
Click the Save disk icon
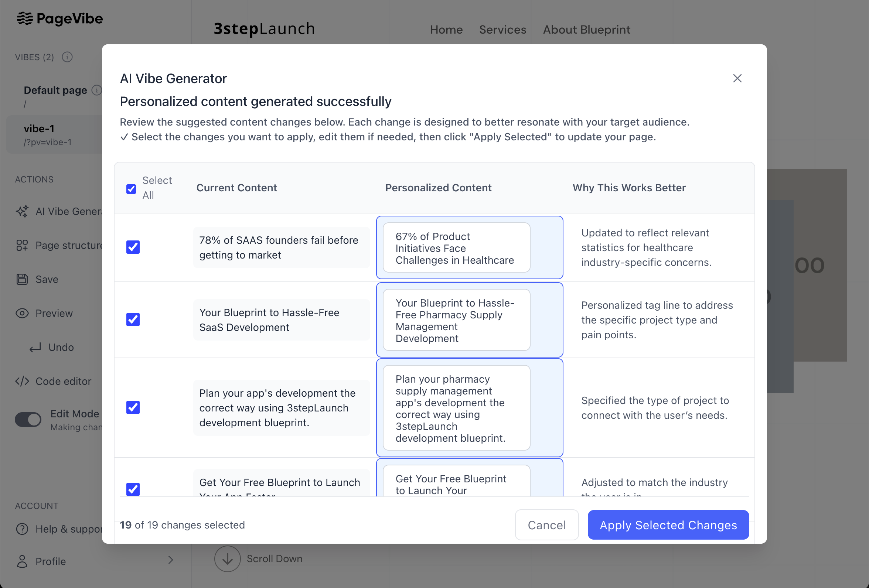[22, 279]
